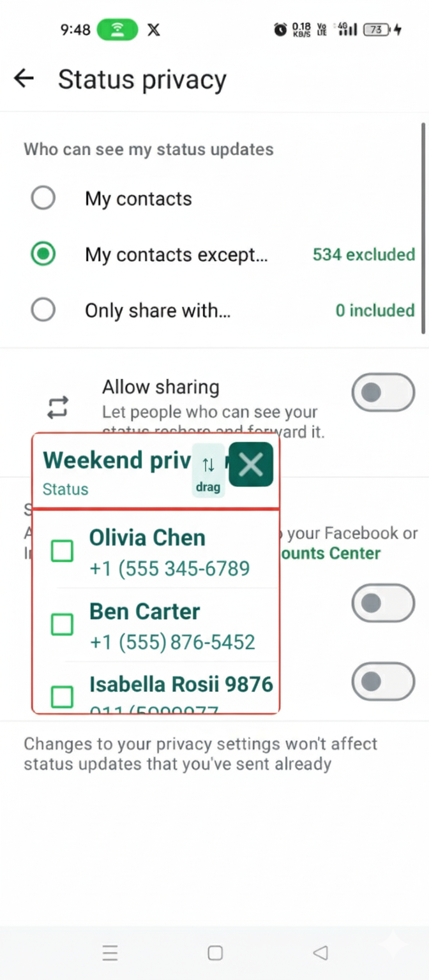Click the resharing arrows icon beside Allow sharing

pyautogui.click(x=57, y=406)
